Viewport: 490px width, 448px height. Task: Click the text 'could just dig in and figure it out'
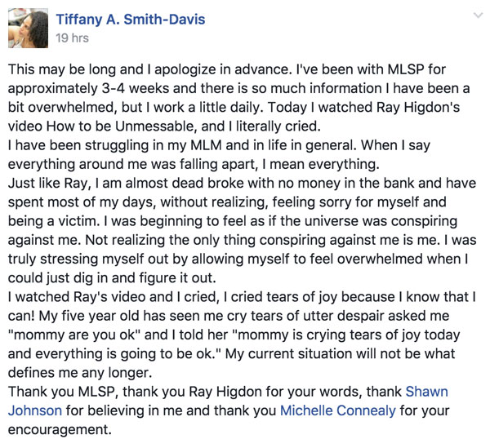[112, 277]
